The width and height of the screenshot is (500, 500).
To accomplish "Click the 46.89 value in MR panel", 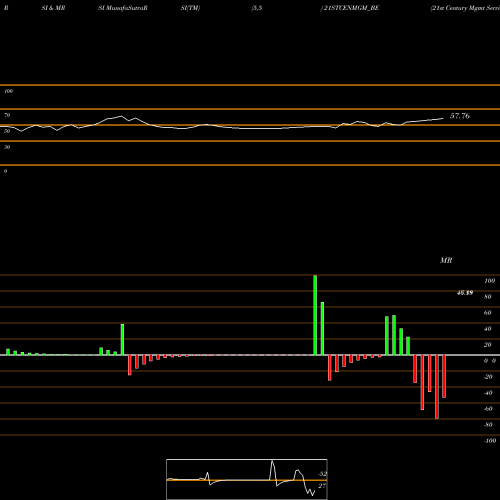I will tap(465, 293).
